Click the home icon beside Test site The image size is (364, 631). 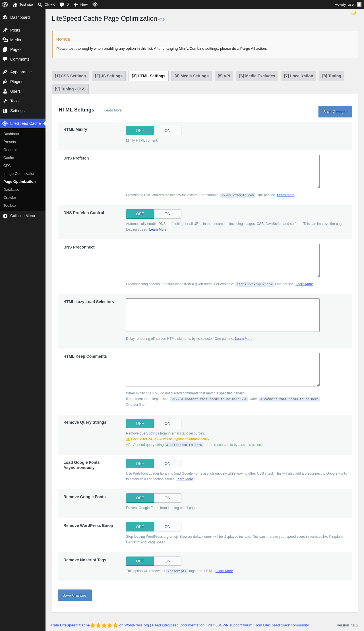coord(15,5)
